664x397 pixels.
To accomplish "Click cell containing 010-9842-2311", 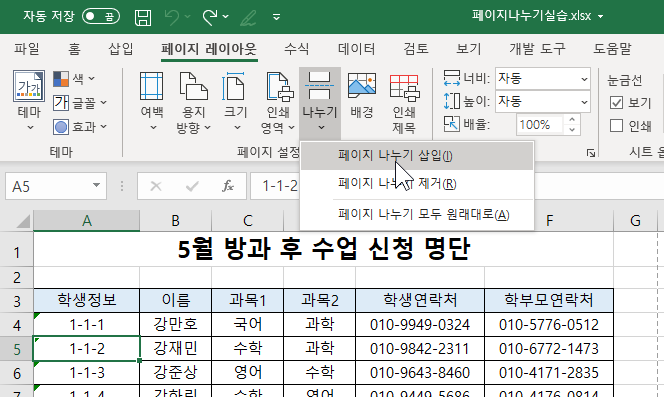I will pyautogui.click(x=420, y=349).
